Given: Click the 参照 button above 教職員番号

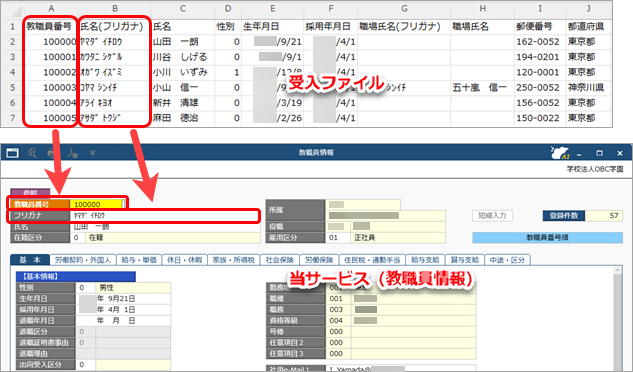Looking at the screenshot, I should (x=30, y=192).
